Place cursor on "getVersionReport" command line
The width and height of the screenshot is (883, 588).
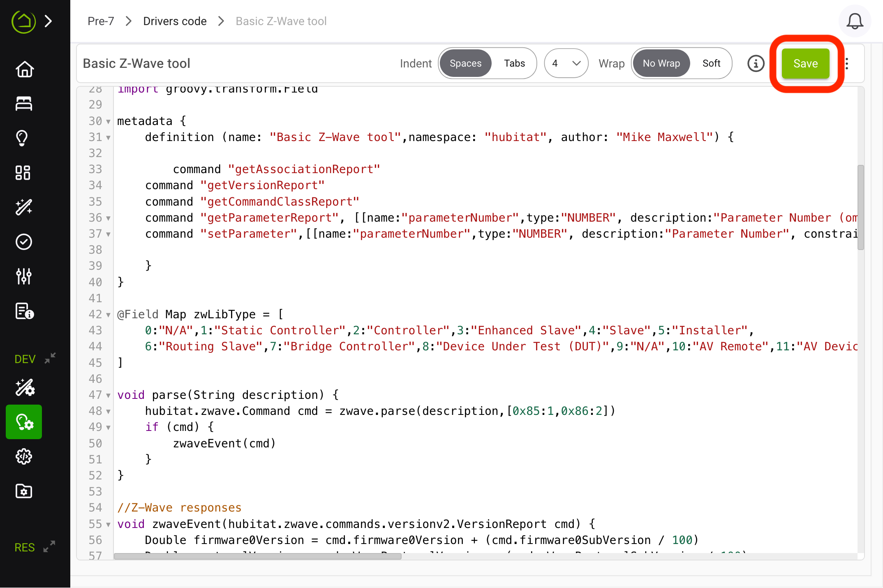click(x=235, y=185)
